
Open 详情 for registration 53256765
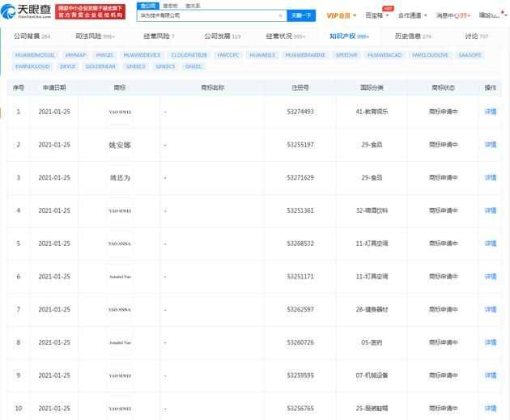(x=490, y=409)
